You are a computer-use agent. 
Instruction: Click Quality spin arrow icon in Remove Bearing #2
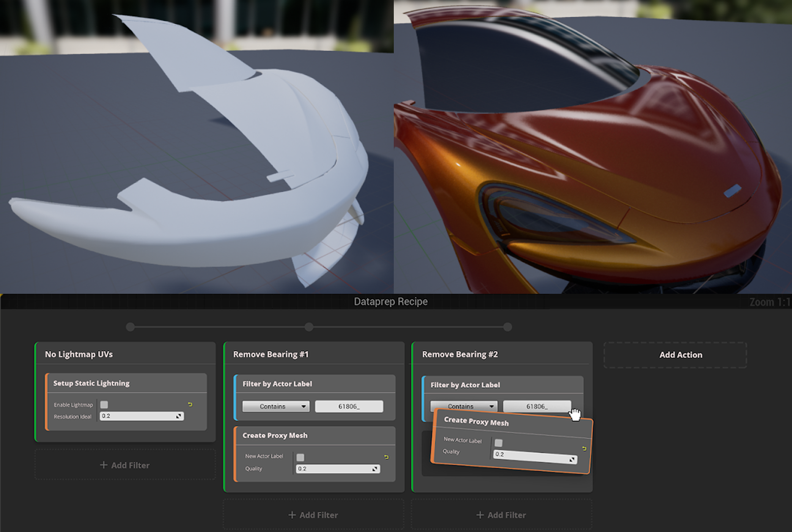click(572, 460)
